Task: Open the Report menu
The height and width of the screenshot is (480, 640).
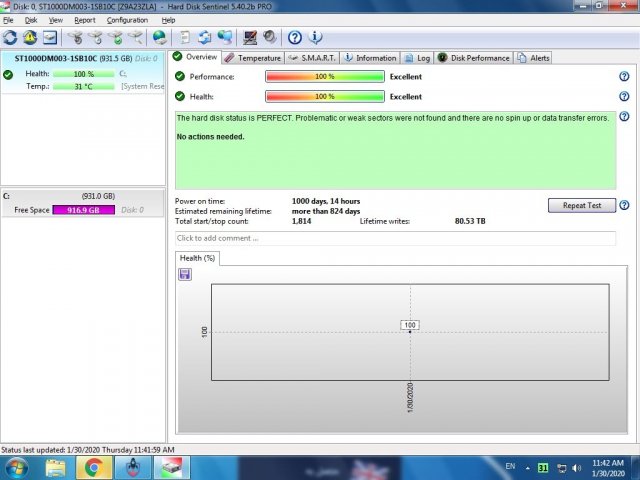Action: [x=85, y=20]
